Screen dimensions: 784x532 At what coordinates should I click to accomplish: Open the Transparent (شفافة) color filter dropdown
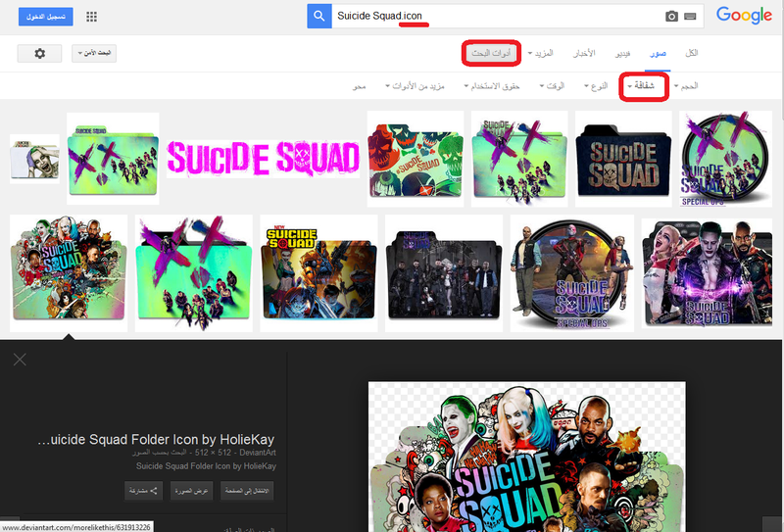(641, 86)
